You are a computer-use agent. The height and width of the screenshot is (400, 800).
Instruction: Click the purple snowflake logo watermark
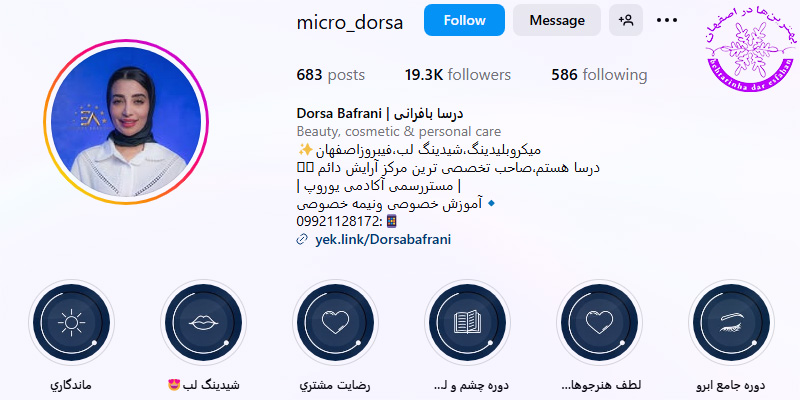coord(749,49)
